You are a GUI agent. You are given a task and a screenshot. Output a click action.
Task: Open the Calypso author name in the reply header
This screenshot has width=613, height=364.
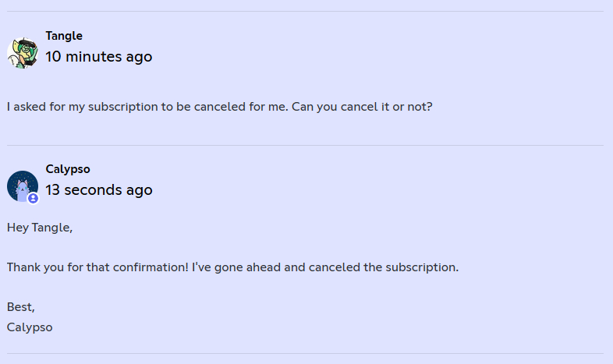(x=68, y=169)
